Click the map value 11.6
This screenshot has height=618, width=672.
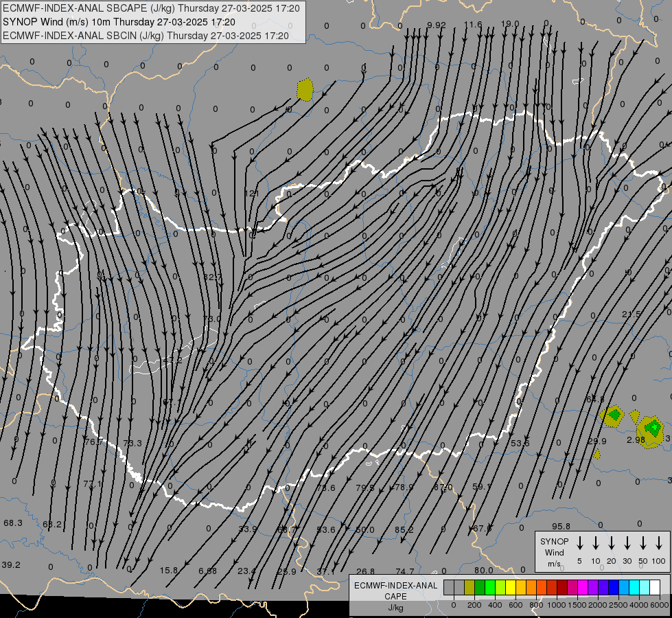[473, 25]
